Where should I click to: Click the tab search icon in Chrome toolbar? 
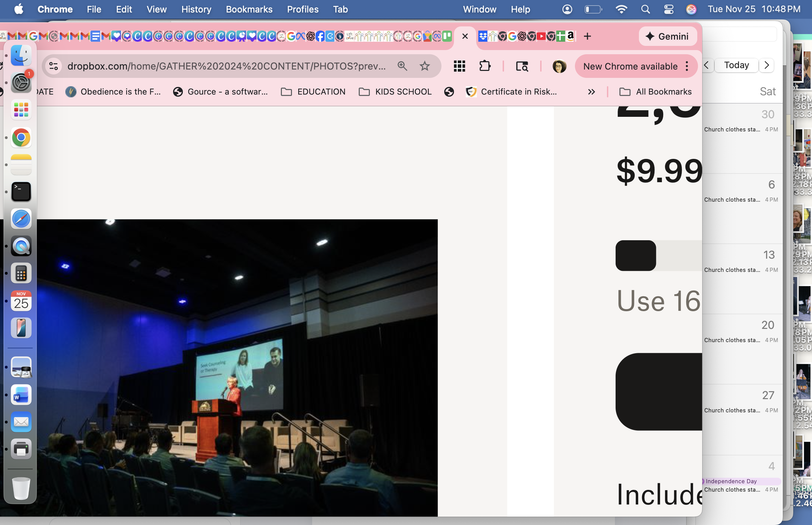[522, 66]
